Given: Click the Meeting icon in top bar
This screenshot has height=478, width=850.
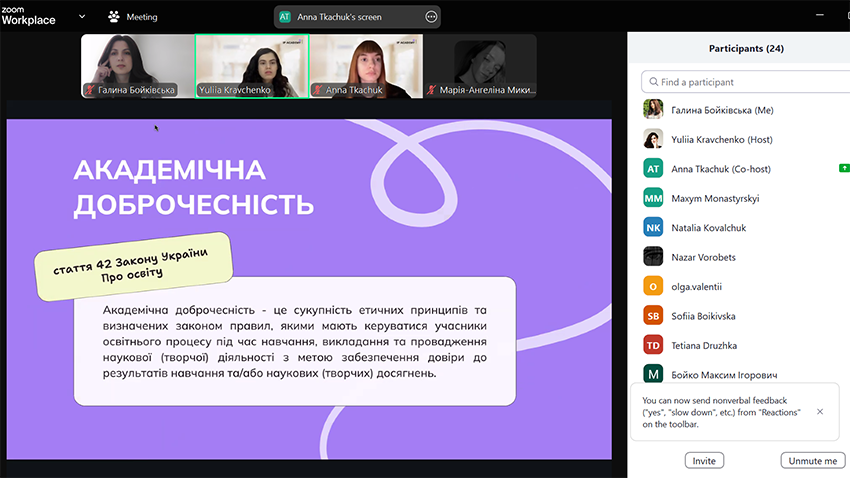Looking at the screenshot, I should pos(114,17).
